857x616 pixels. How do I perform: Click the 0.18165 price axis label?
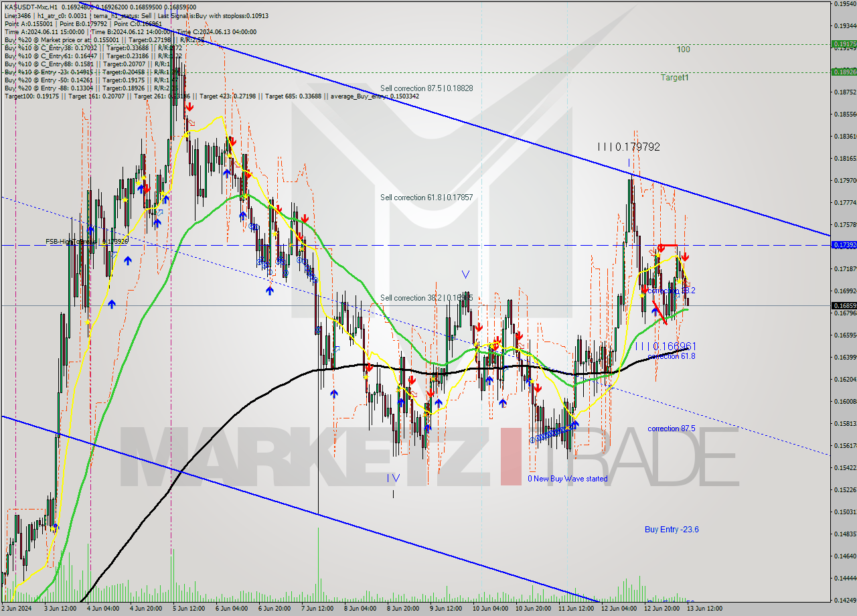(845, 158)
